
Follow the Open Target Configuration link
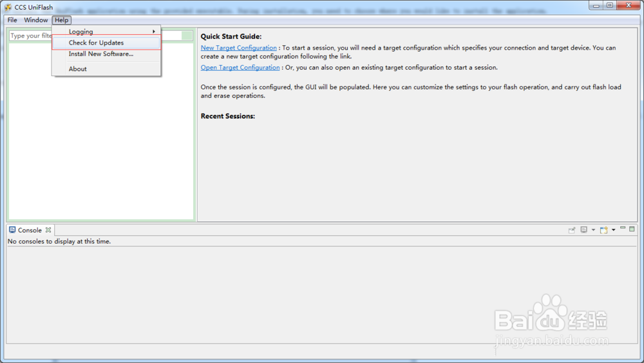click(x=240, y=68)
